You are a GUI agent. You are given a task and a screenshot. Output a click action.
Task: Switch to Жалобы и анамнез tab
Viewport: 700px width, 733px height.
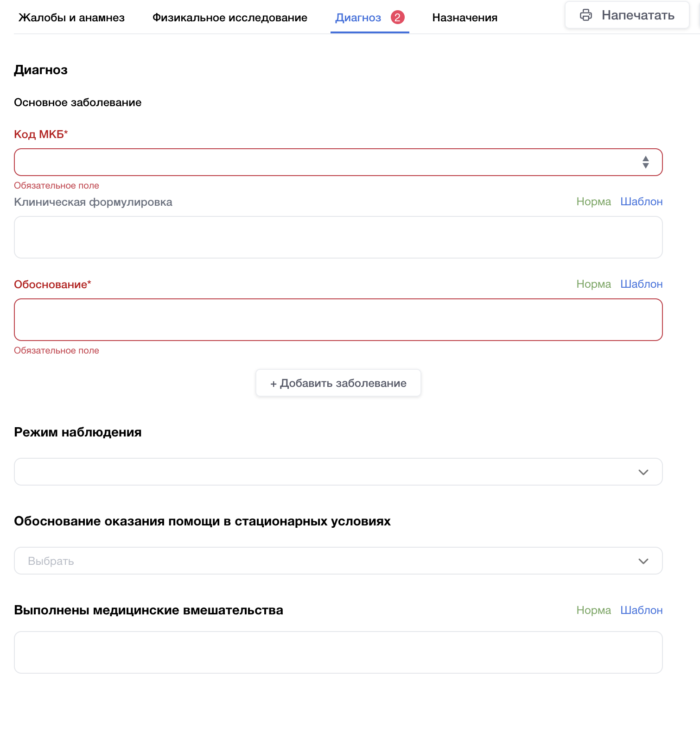[71, 18]
